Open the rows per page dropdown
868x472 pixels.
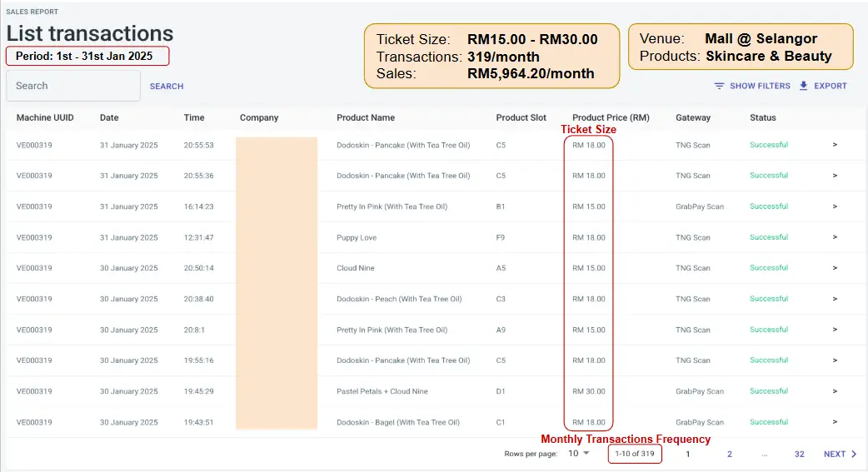point(579,454)
